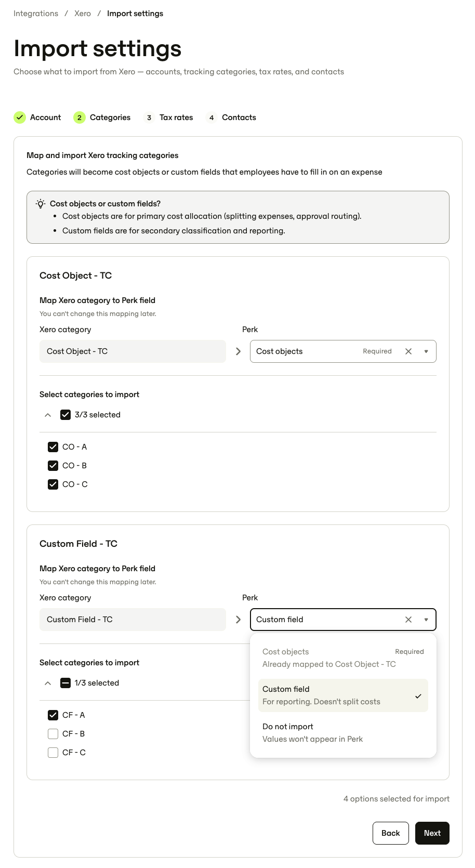Check the CF - B checkbox
This screenshot has height=868, width=475.
point(53,734)
